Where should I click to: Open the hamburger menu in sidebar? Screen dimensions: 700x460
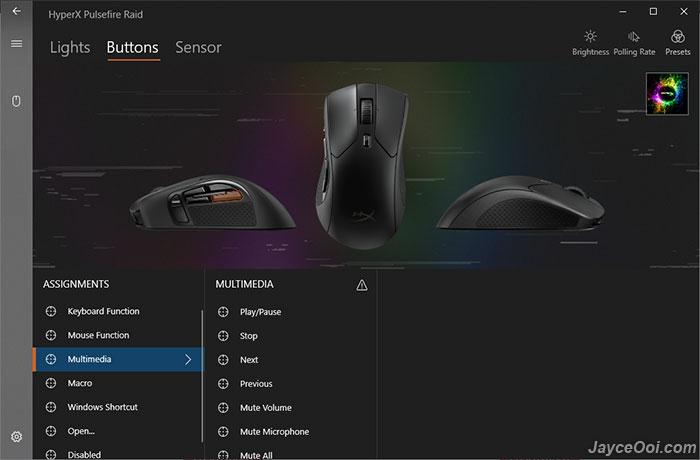17,43
